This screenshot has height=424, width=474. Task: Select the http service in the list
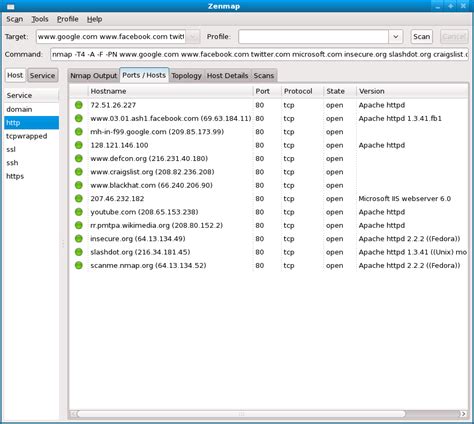pyautogui.click(x=31, y=123)
